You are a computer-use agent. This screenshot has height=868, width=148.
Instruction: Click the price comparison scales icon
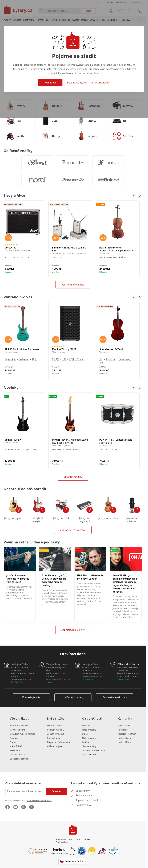click(111, 11)
